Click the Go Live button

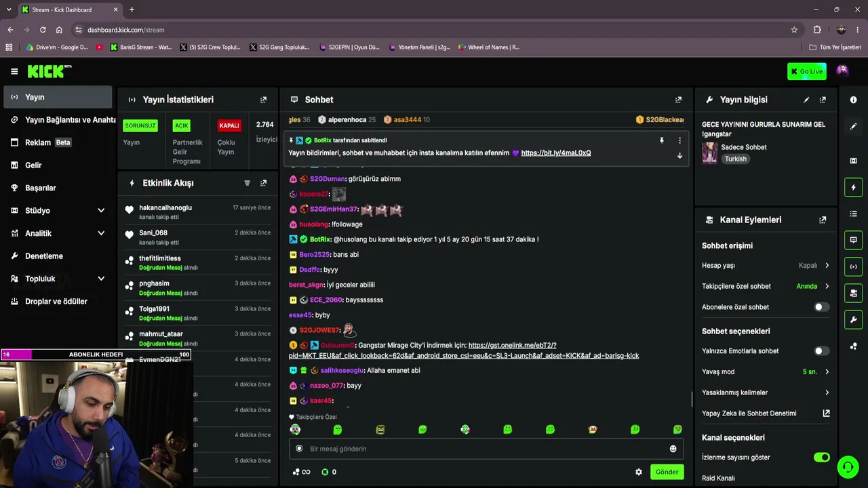(807, 71)
